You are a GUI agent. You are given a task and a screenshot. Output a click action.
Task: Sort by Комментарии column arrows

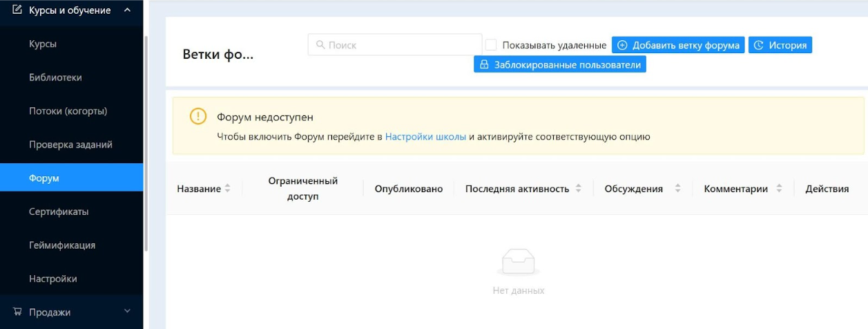coord(779,189)
